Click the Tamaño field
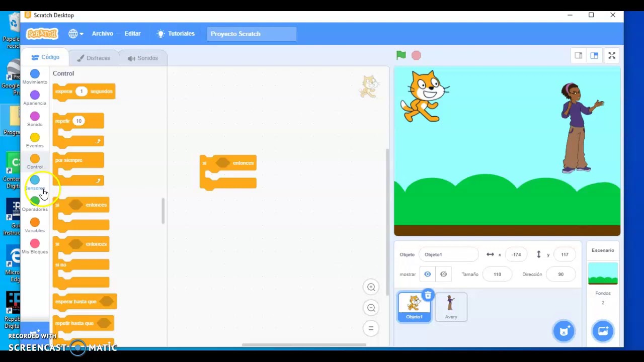The width and height of the screenshot is (644, 362). pos(497,274)
